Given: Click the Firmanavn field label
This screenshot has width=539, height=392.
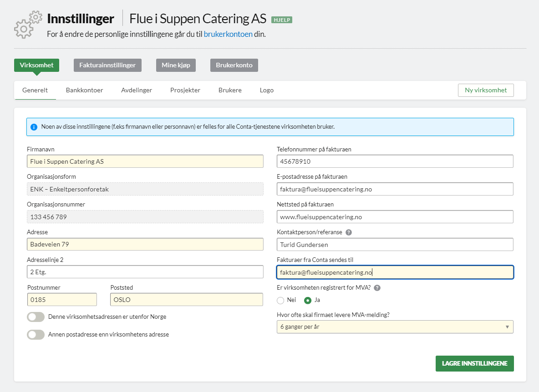Looking at the screenshot, I should tap(41, 149).
